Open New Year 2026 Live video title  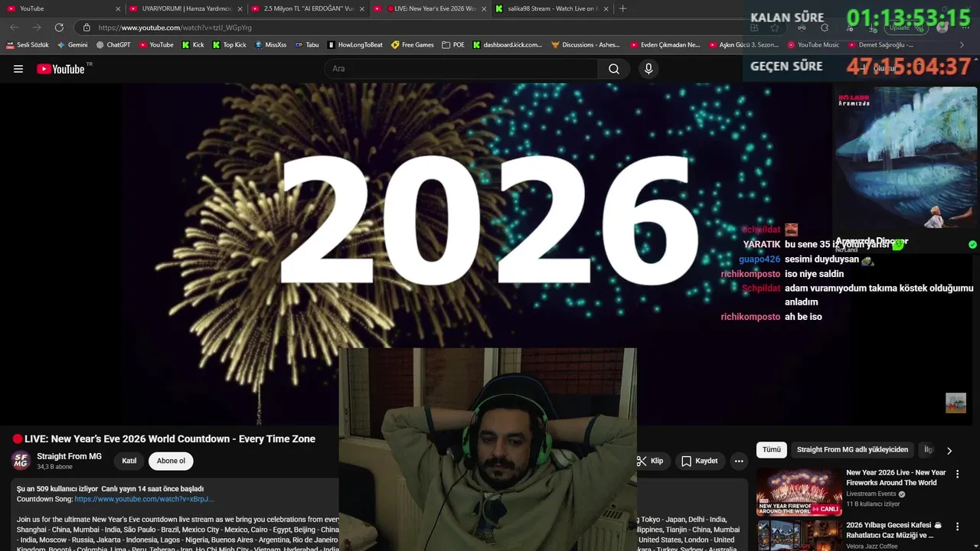(x=896, y=478)
